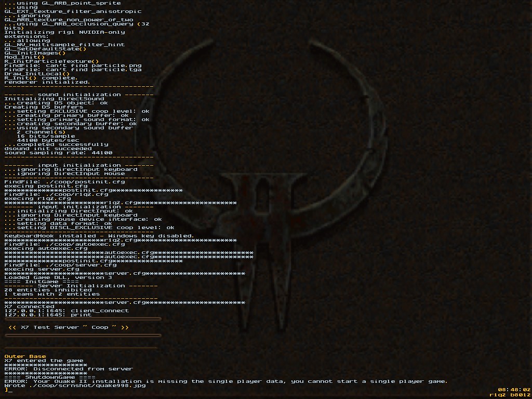532x399 pixels.
Task: Select the 'X7 connected' console line
Action: (29, 307)
